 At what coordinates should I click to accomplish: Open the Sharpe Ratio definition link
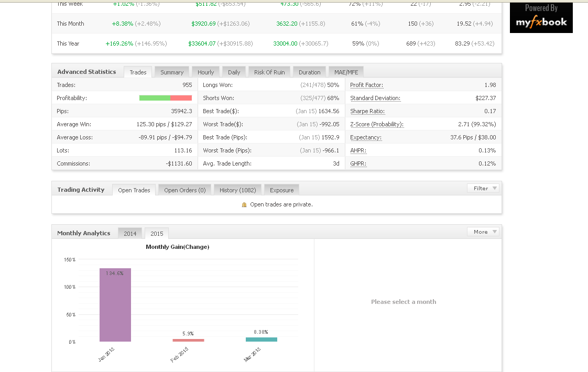coord(367,112)
